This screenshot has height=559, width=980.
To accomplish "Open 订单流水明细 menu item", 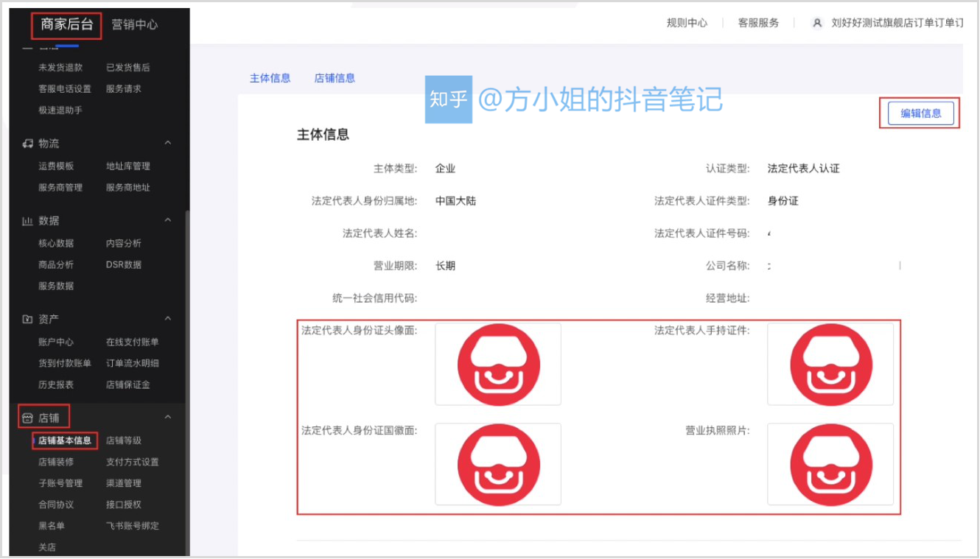I will coord(133,364).
